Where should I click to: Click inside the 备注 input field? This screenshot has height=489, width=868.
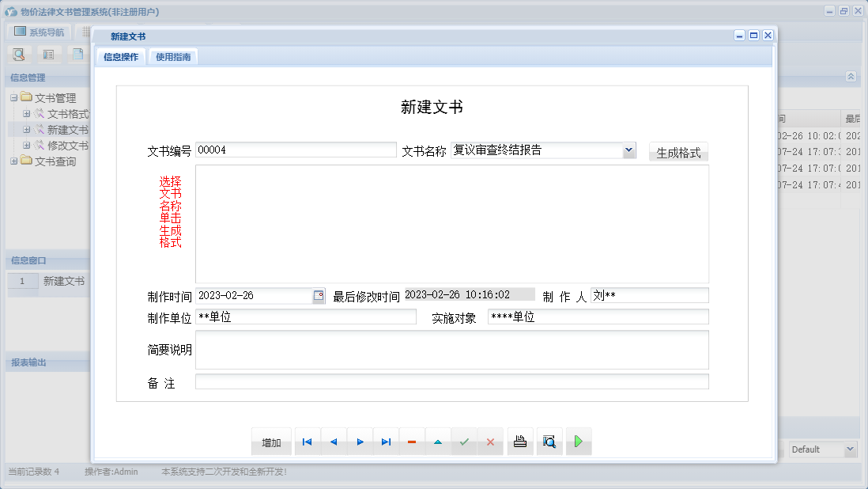pyautogui.click(x=451, y=381)
